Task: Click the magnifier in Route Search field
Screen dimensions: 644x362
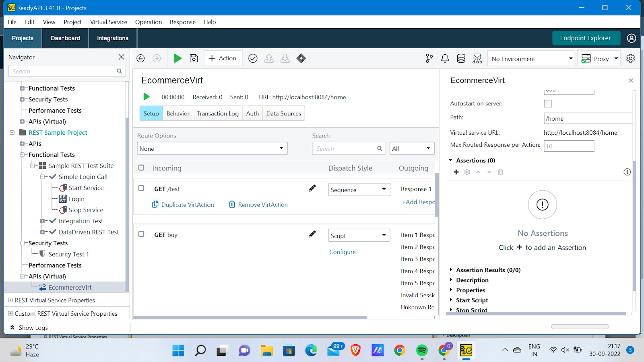Action: point(379,148)
